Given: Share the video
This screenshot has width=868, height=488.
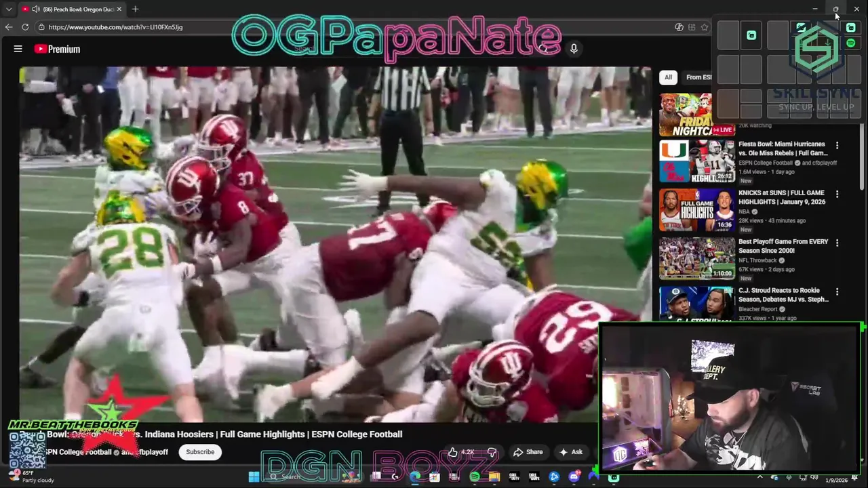Looking at the screenshot, I should pos(528,452).
